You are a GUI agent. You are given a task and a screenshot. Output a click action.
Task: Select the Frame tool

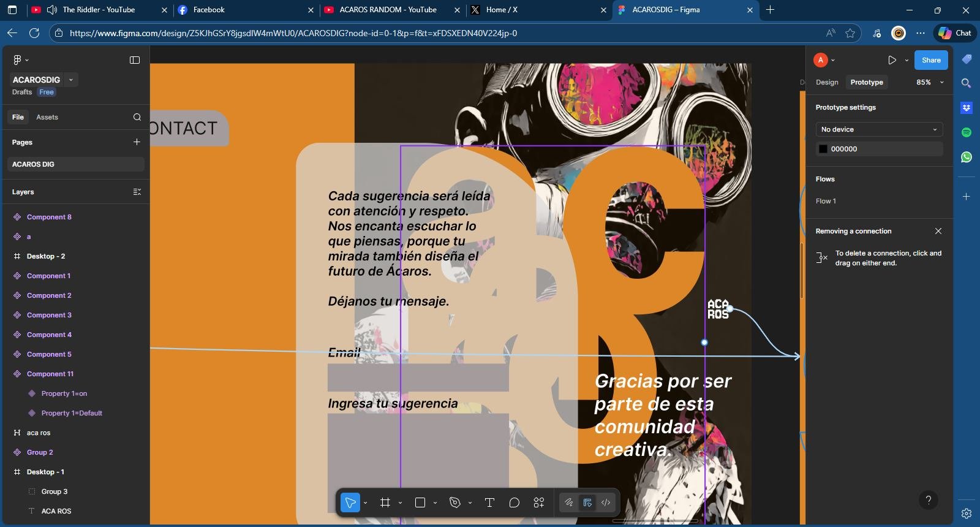coord(385,502)
